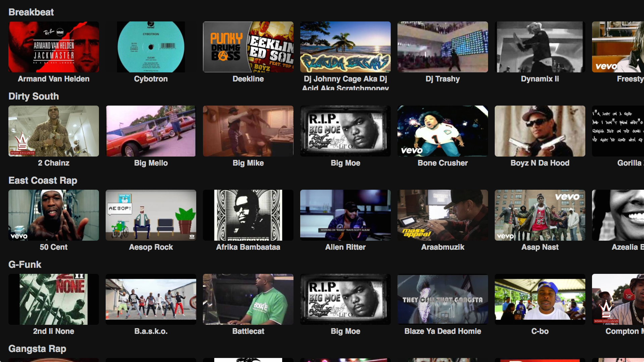This screenshot has height=362, width=644.
Task: Open the Cybotron thumbnail
Action: click(x=151, y=47)
